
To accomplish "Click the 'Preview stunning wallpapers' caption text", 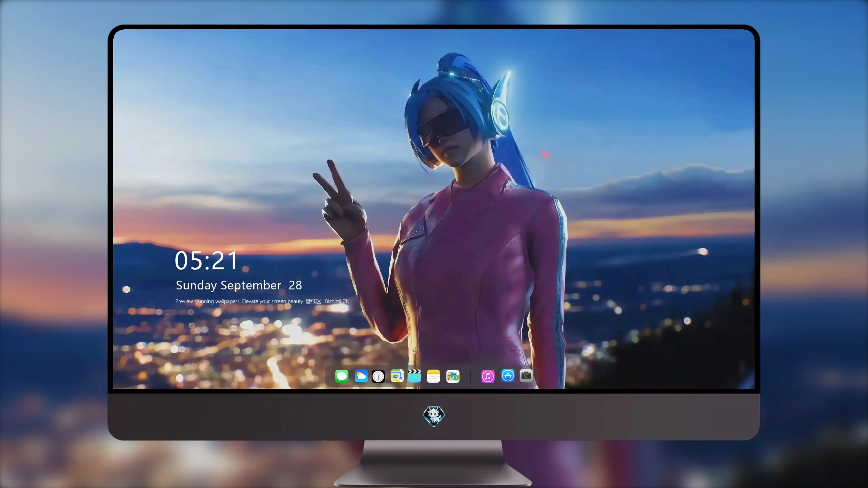I will (x=262, y=301).
